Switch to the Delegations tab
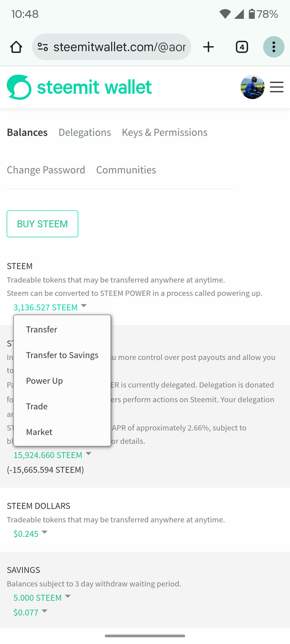The width and height of the screenshot is (290, 644). tap(85, 133)
